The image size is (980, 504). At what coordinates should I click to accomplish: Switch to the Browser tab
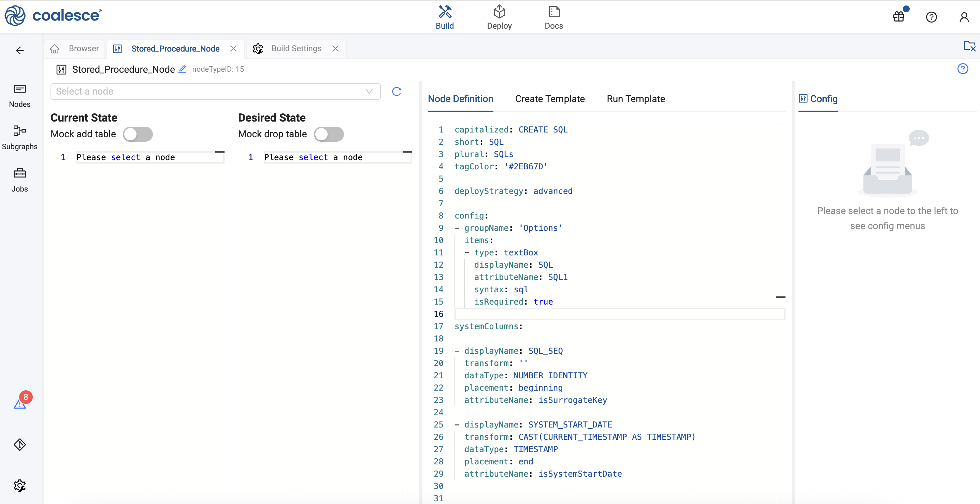(75, 49)
